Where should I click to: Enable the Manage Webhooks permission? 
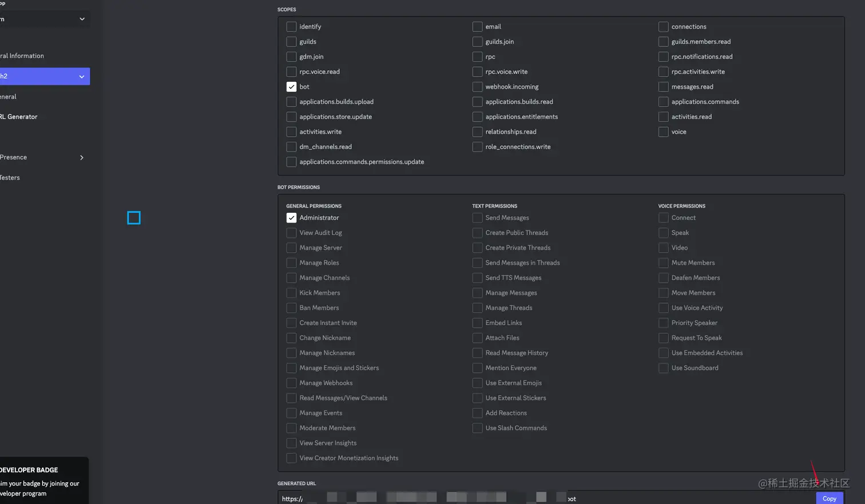[x=292, y=383]
